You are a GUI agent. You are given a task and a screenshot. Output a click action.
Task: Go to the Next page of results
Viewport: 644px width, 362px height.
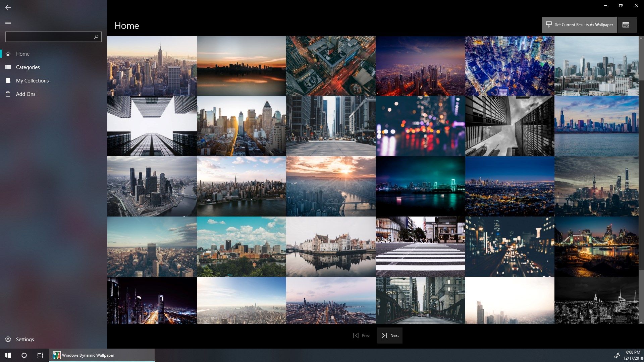[390, 336]
